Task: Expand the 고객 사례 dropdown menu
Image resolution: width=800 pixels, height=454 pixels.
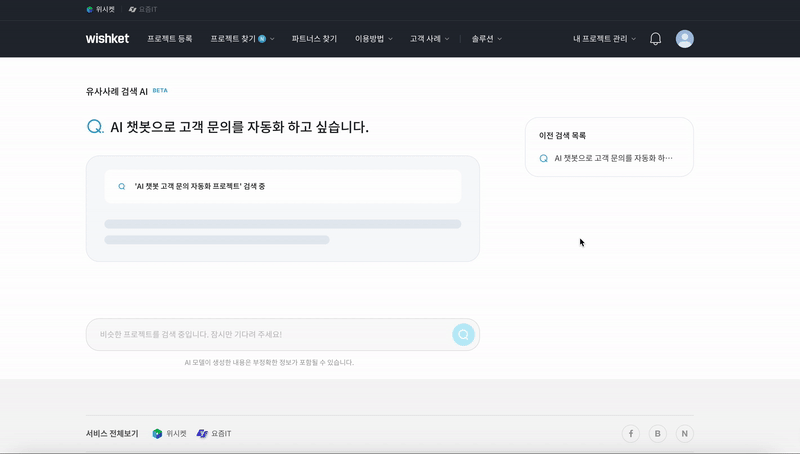Action: (429, 39)
